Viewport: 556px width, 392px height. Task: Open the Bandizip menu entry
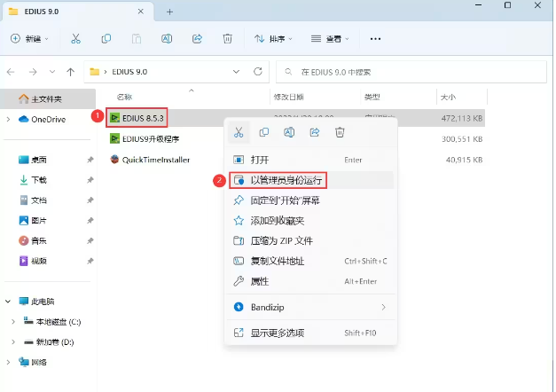[310, 307]
